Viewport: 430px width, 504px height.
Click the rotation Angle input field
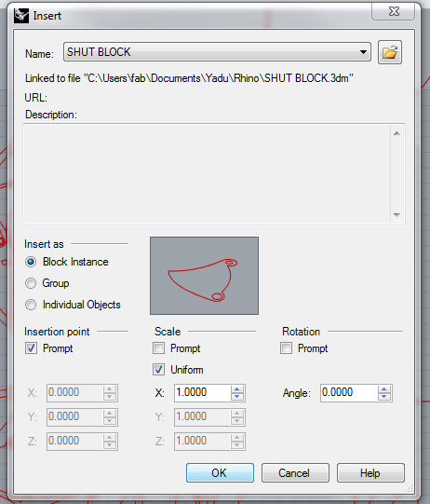point(349,393)
